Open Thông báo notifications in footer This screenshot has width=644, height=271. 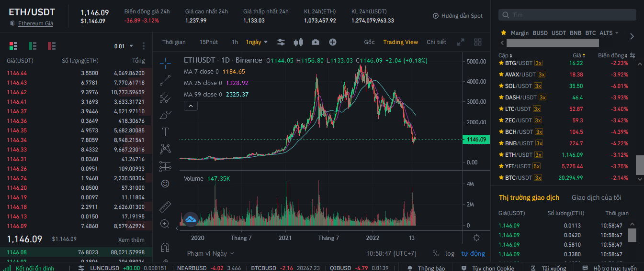pos(426,268)
